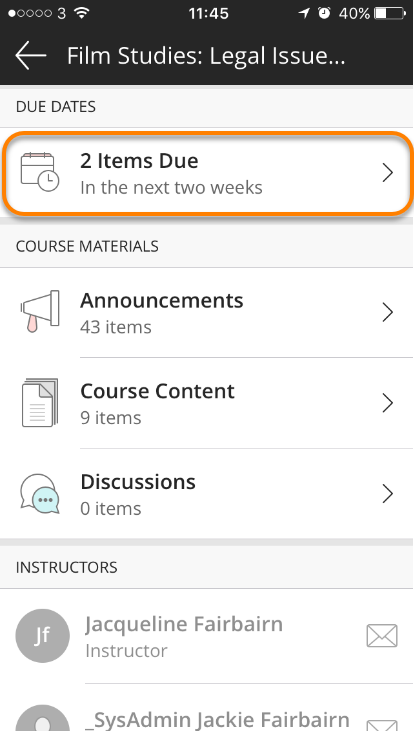Open 2 Items Due entry
The image size is (414, 731).
coord(207,173)
